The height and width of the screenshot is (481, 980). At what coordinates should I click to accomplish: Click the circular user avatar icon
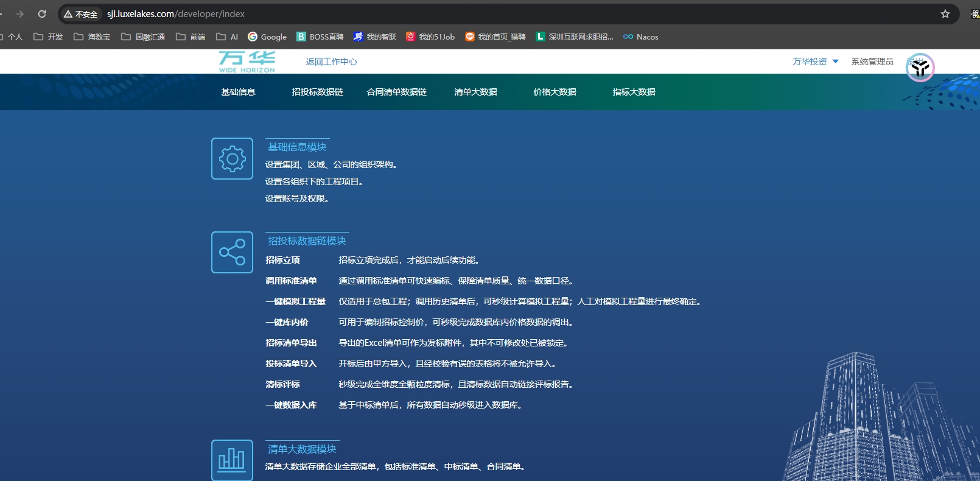point(920,68)
